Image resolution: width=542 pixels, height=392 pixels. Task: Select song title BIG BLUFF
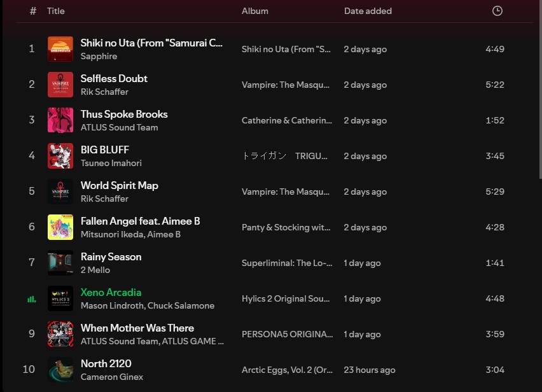105,150
